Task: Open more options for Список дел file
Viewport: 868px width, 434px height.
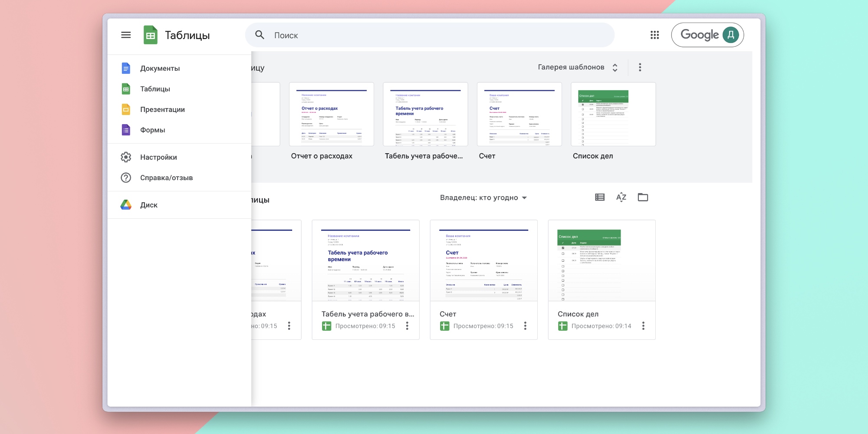Action: [643, 326]
